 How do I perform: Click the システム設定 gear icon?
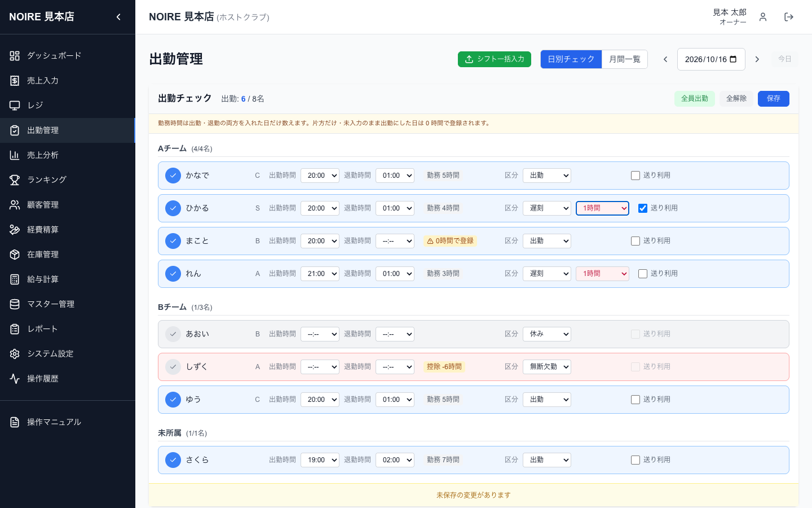(15, 354)
